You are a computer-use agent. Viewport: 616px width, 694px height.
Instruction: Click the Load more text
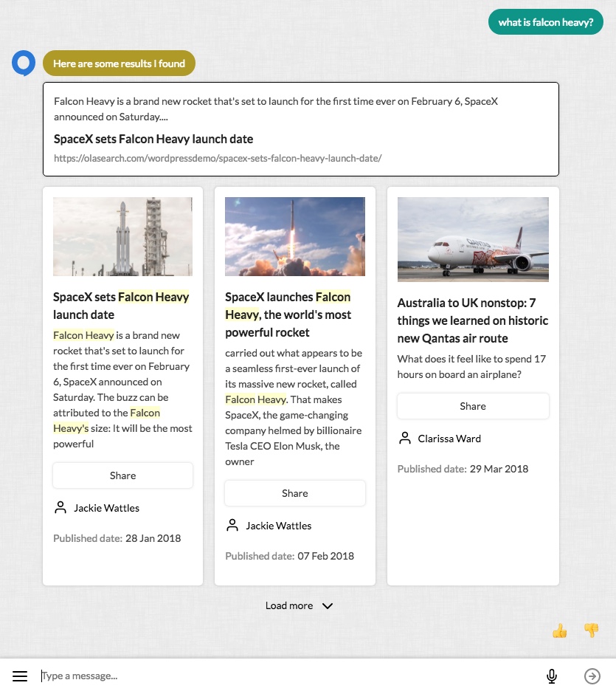coord(289,605)
